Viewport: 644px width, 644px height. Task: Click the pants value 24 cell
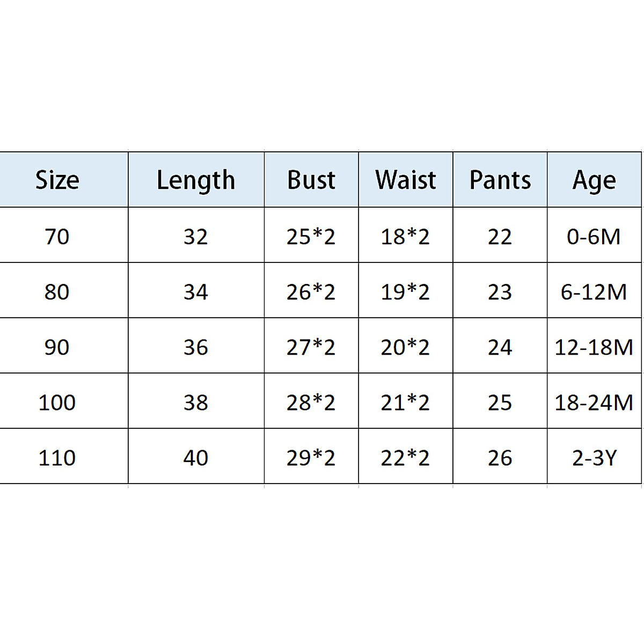point(500,347)
